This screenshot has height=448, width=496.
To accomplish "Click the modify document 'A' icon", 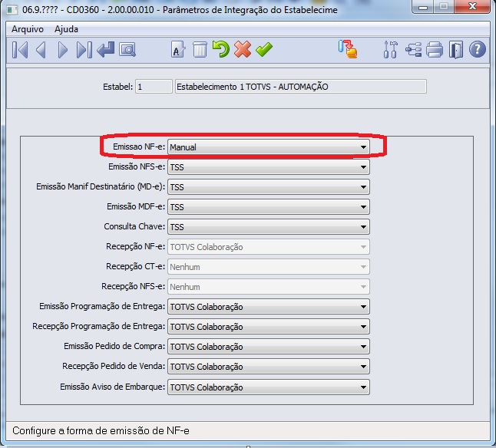I will click(x=178, y=50).
